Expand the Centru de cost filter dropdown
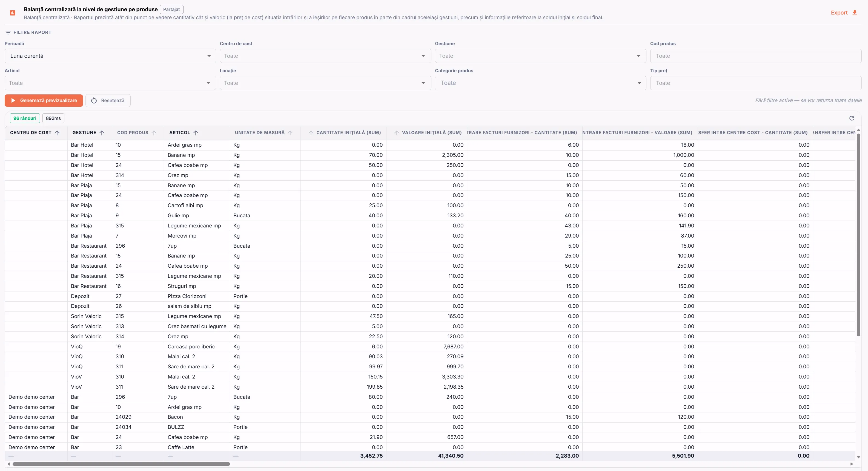 coord(325,56)
